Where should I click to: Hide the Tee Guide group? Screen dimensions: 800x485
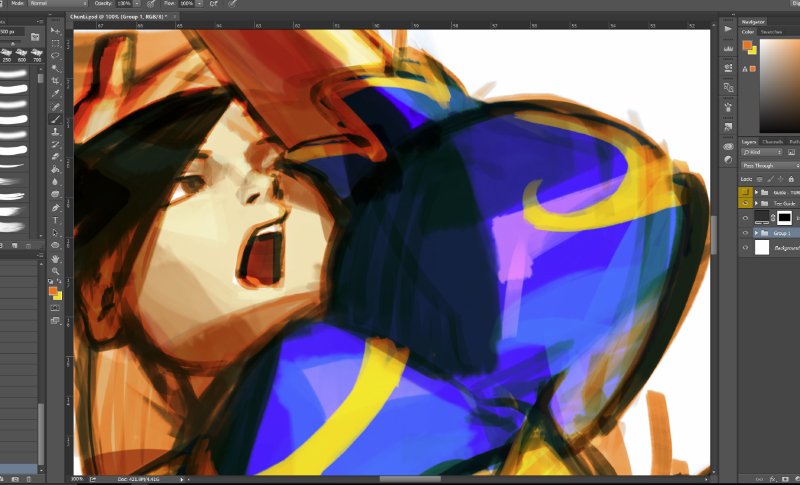(745, 203)
